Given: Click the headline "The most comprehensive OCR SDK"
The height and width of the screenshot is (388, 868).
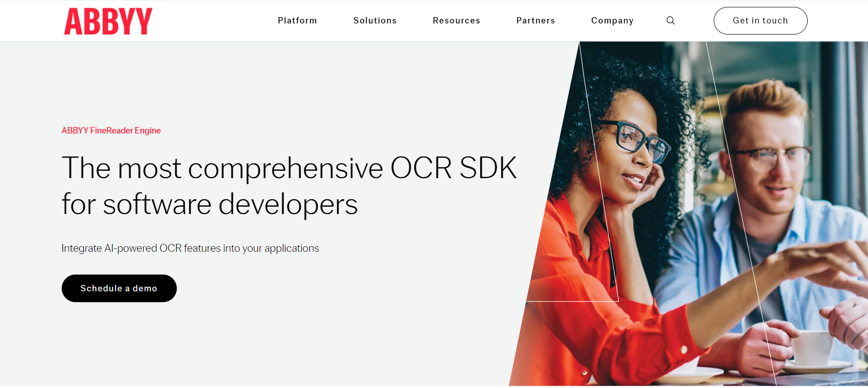Looking at the screenshot, I should coord(289,168).
